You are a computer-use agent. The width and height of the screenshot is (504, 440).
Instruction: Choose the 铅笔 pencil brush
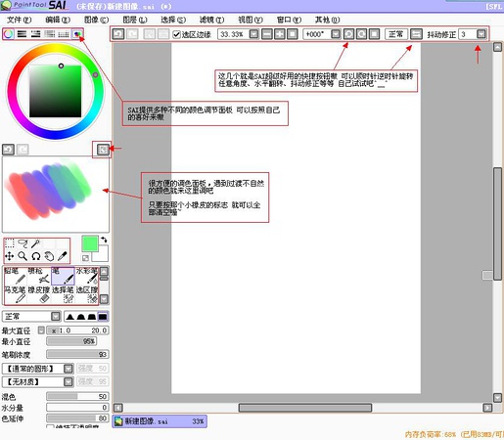click(15, 276)
